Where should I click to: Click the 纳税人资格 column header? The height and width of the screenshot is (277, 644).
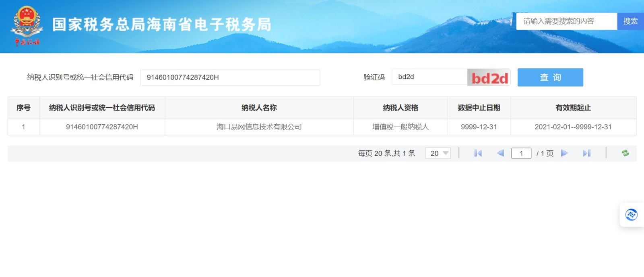[400, 108]
